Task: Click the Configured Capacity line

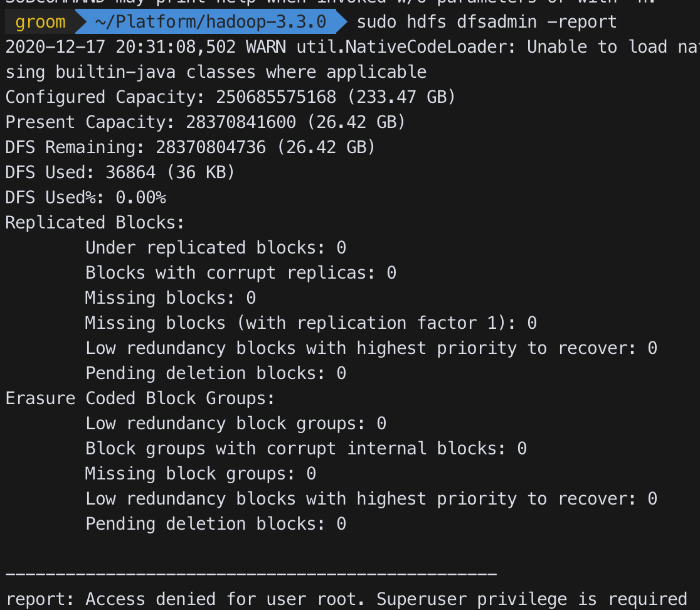Action: click(230, 97)
